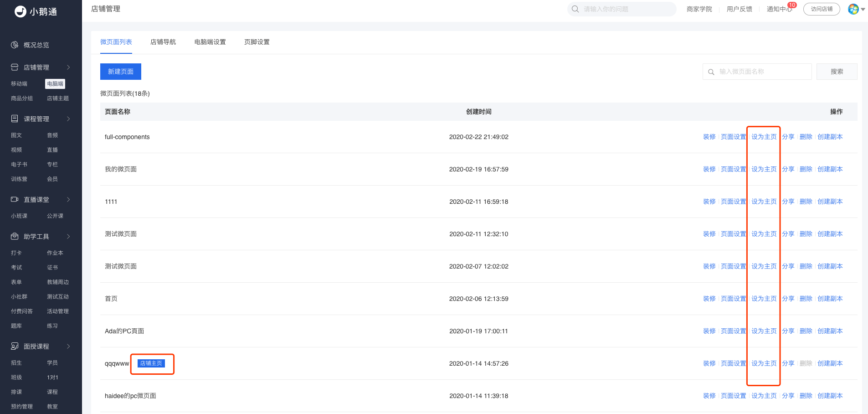Click the 课程管理 document icon
868x414 pixels.
coord(15,119)
